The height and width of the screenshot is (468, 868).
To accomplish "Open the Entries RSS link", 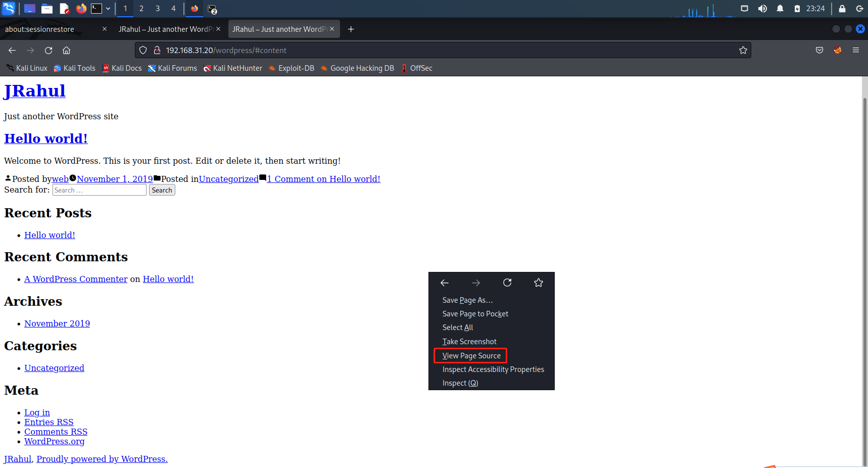I will tap(49, 422).
